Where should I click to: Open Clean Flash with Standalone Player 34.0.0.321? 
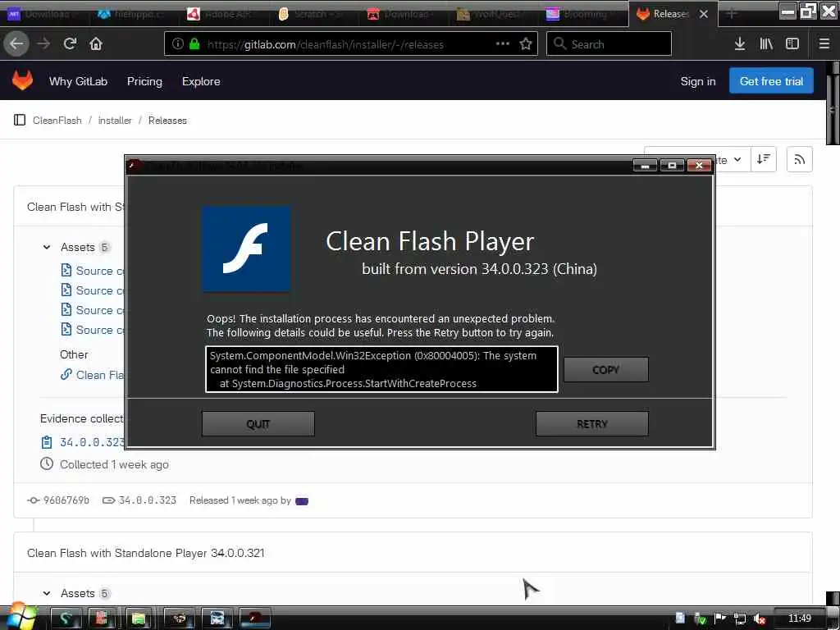click(146, 553)
